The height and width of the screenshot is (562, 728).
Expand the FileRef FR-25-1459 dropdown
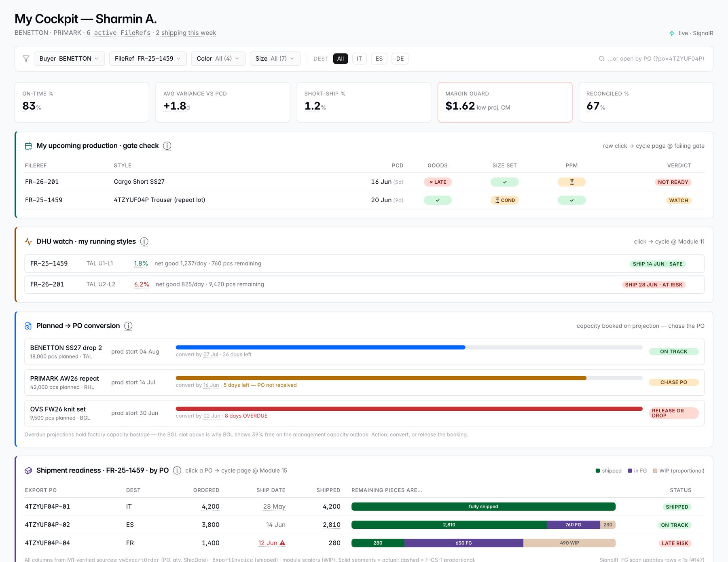(x=148, y=59)
